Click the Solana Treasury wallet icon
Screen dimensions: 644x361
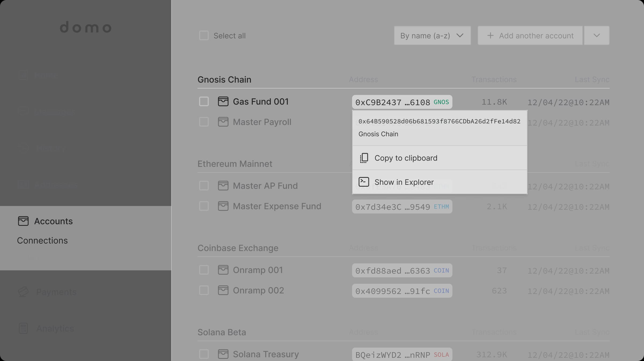[x=222, y=354]
